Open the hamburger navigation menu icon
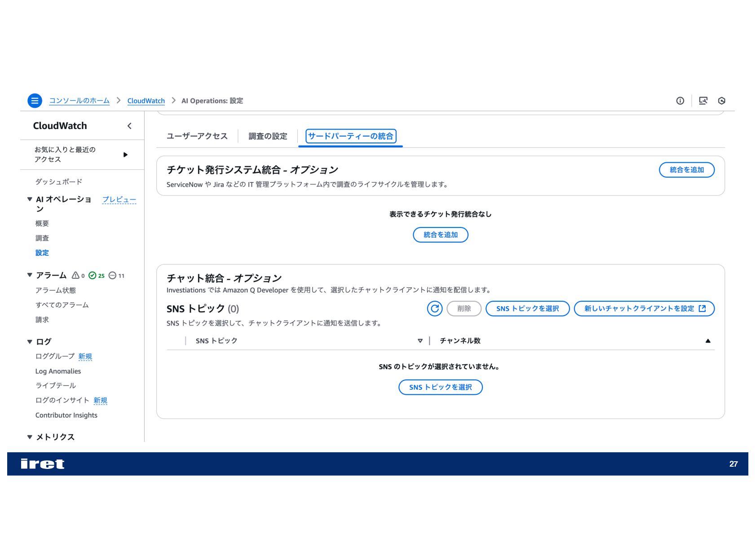The width and height of the screenshot is (756, 535). click(35, 101)
